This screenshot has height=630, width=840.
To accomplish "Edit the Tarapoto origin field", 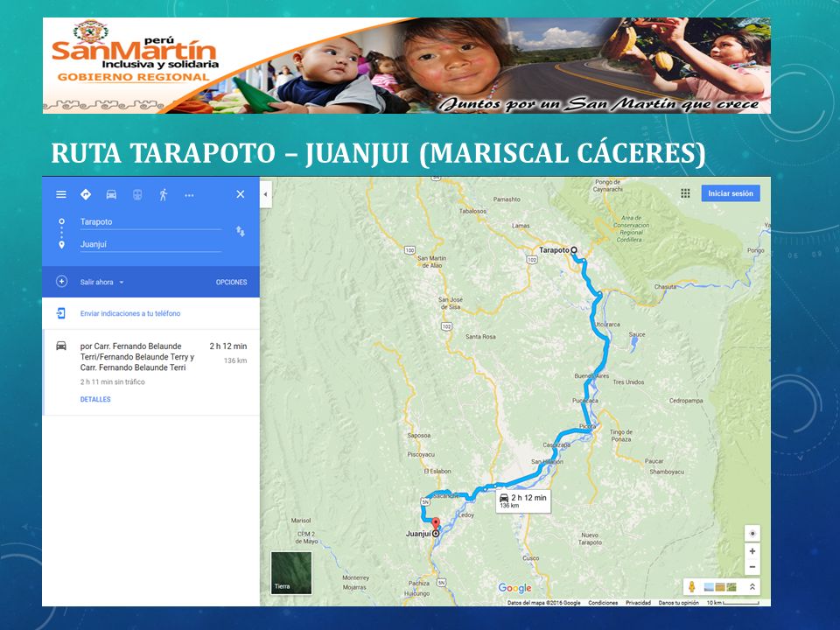I will [x=150, y=221].
